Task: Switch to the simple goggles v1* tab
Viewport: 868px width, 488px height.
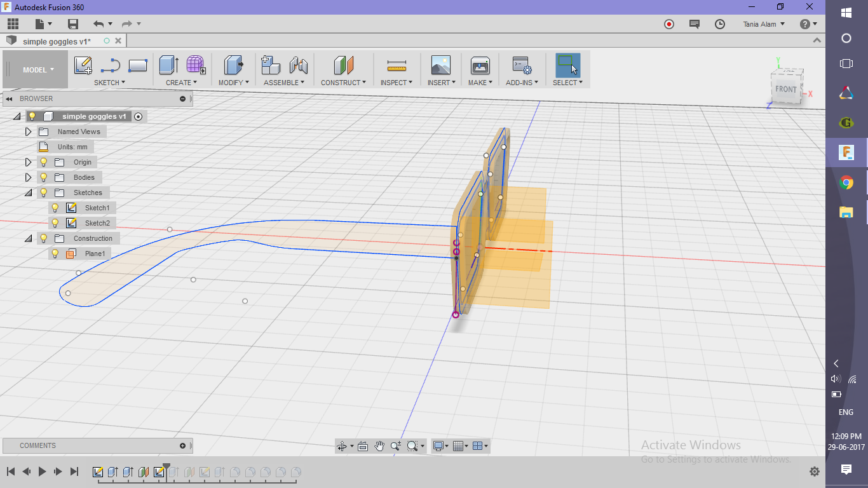Action: 57,41
